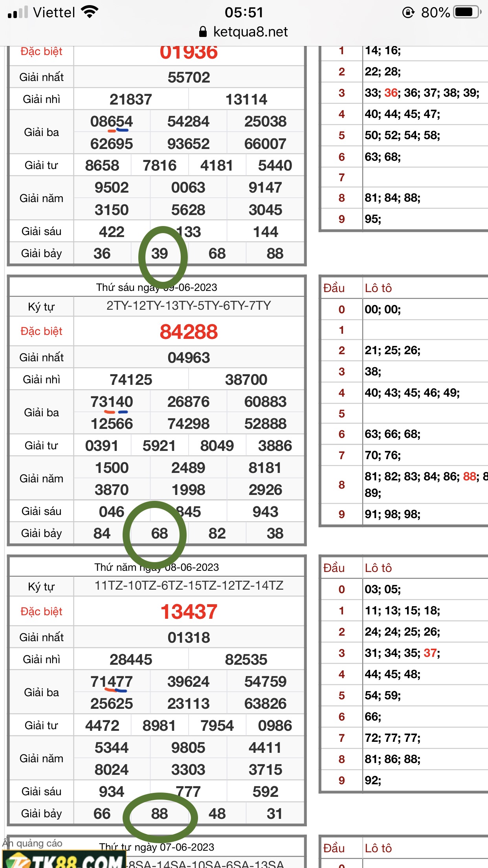Tap the battery icon in status bar
This screenshot has height=868, width=488.
pyautogui.click(x=467, y=12)
